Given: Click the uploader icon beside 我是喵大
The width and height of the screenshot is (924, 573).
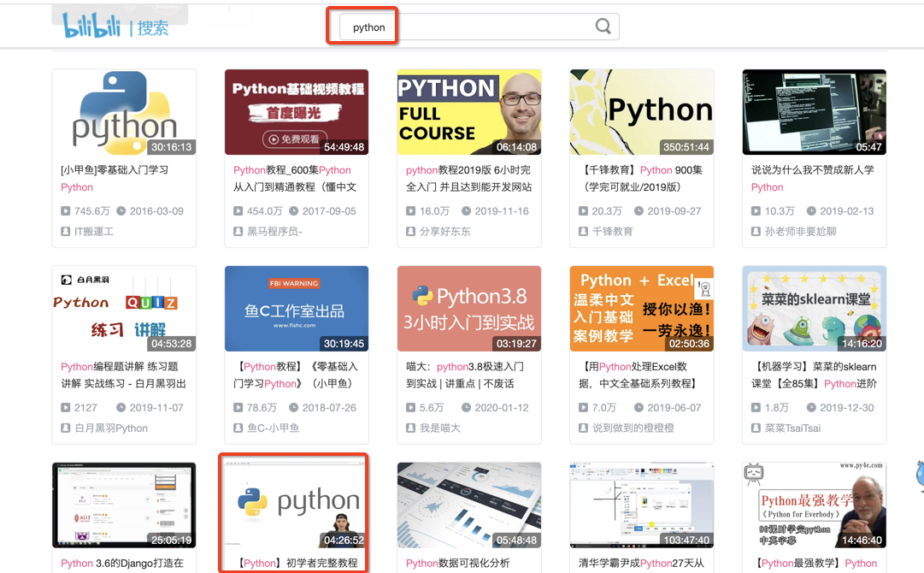Looking at the screenshot, I should coord(411,428).
